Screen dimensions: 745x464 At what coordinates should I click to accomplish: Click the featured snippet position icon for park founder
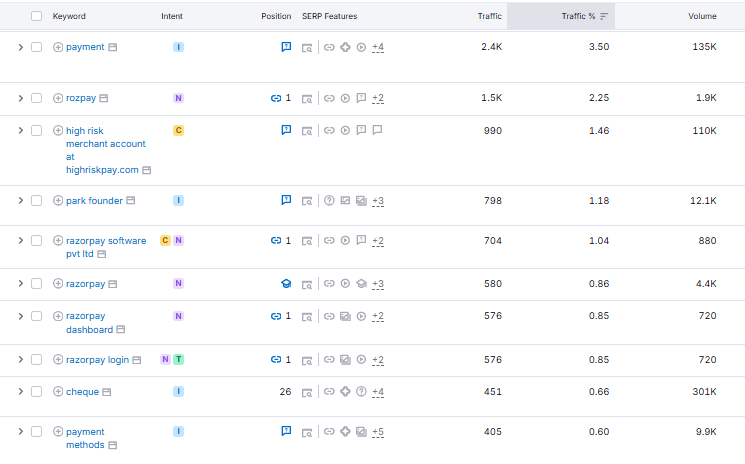click(286, 201)
